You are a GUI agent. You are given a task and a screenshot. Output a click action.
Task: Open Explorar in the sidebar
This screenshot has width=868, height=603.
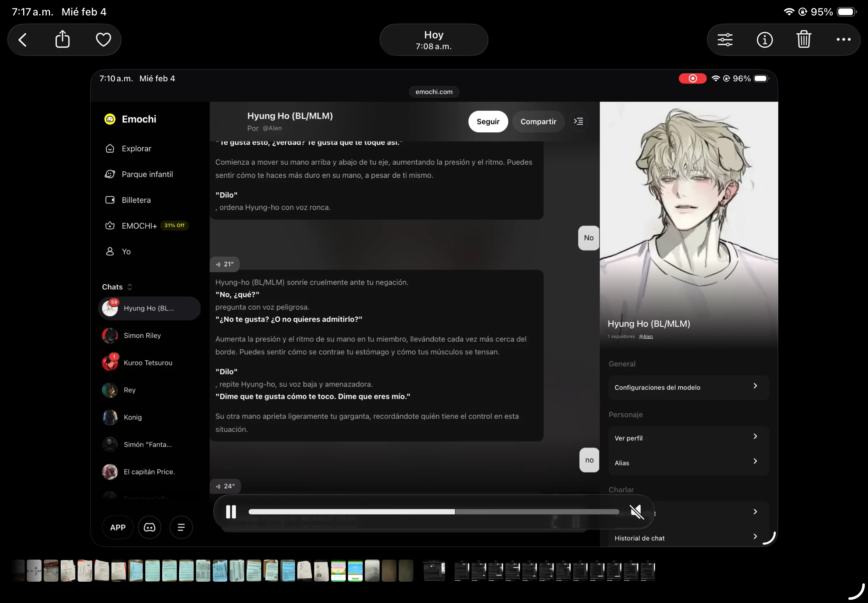pos(136,149)
